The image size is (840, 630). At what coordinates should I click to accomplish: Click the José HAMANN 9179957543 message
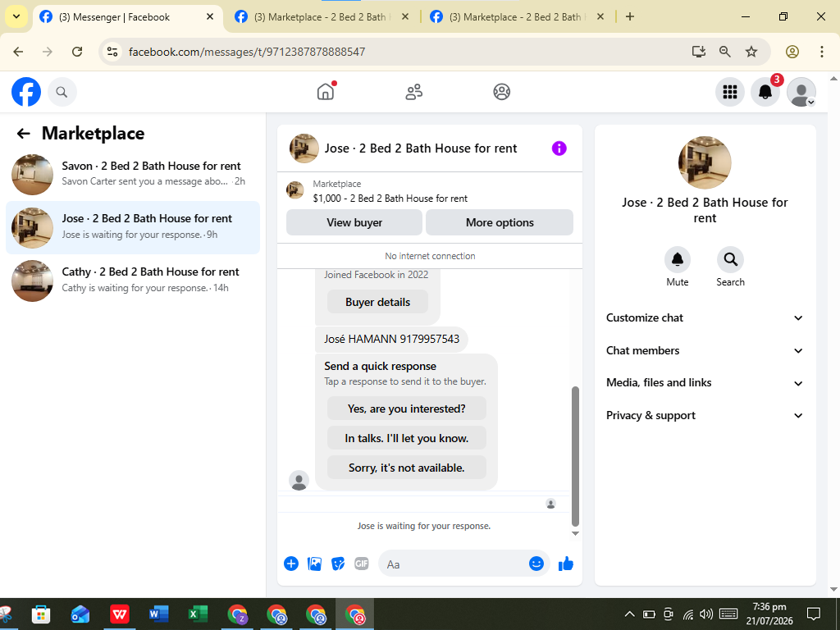click(391, 339)
